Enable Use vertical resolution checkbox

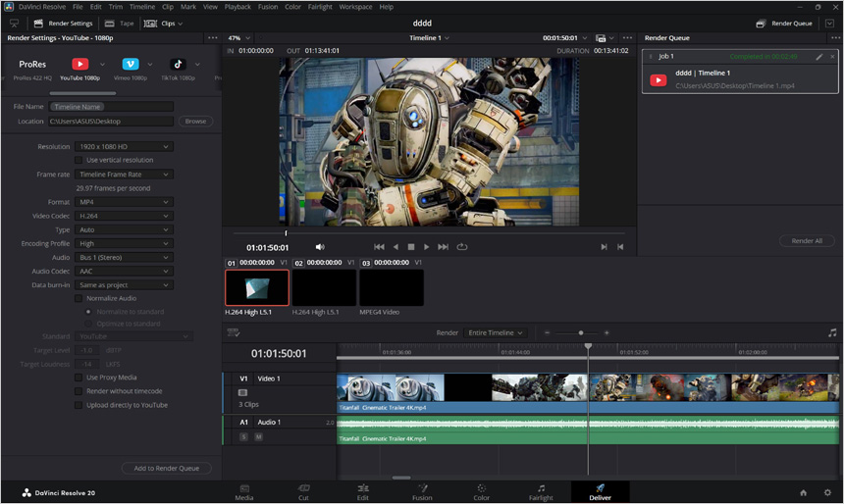point(79,160)
